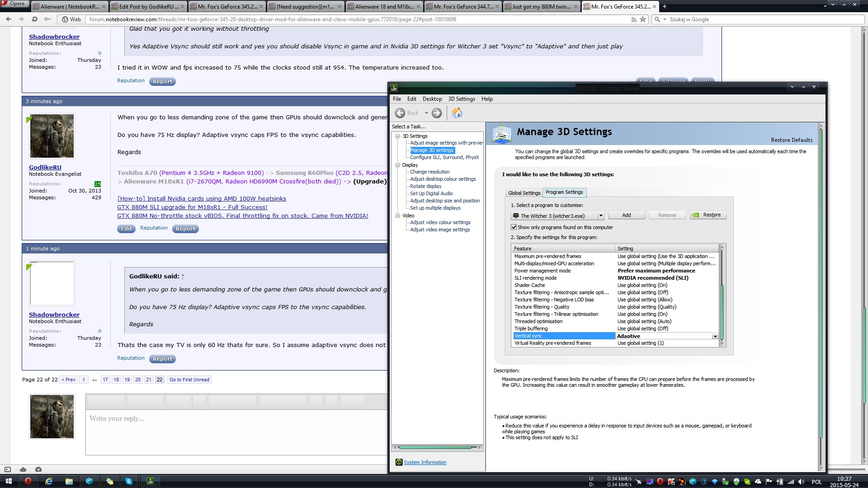Open Skype from the taskbar
868x488 pixels.
[x=129, y=481]
